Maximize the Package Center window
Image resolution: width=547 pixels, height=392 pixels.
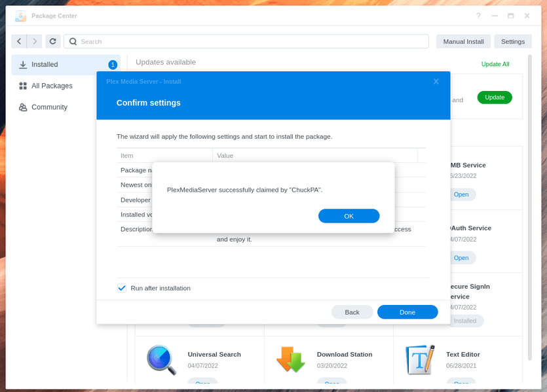point(510,16)
